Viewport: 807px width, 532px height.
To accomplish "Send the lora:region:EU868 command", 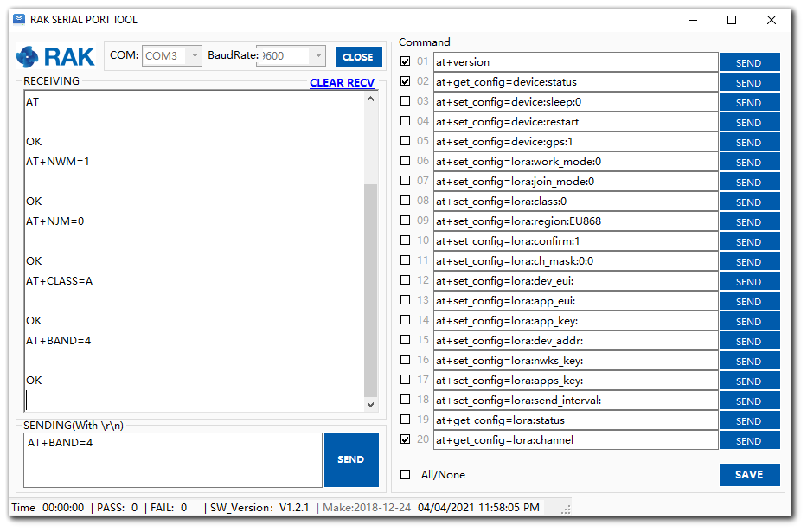I will tap(749, 221).
